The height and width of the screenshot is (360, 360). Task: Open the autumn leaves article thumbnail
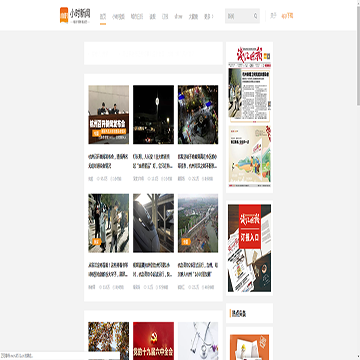(x=108, y=341)
